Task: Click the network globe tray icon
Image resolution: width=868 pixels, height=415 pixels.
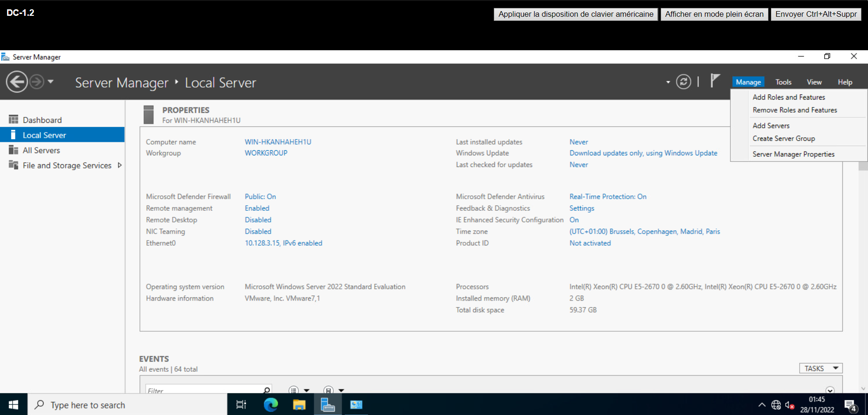Action: [x=776, y=405]
